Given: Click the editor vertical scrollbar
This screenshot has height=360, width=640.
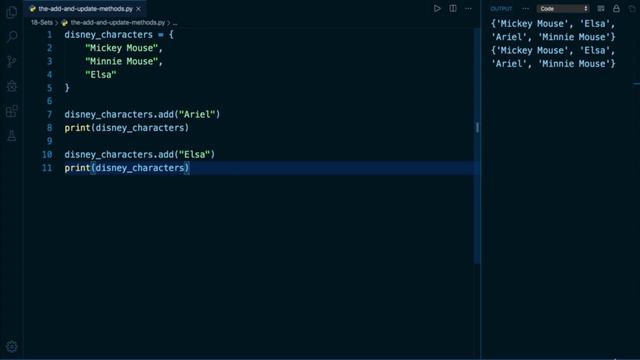Looking at the screenshot, I should coord(477,146).
